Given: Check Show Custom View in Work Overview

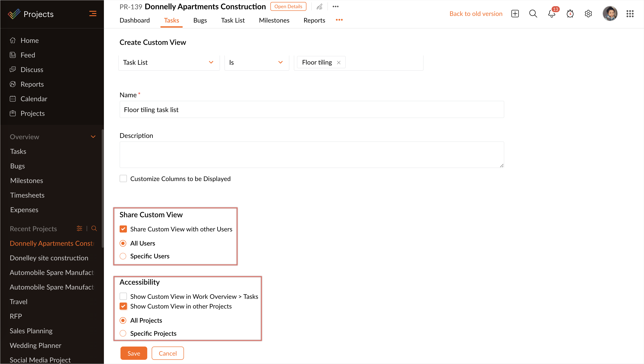Looking at the screenshot, I should (123, 296).
